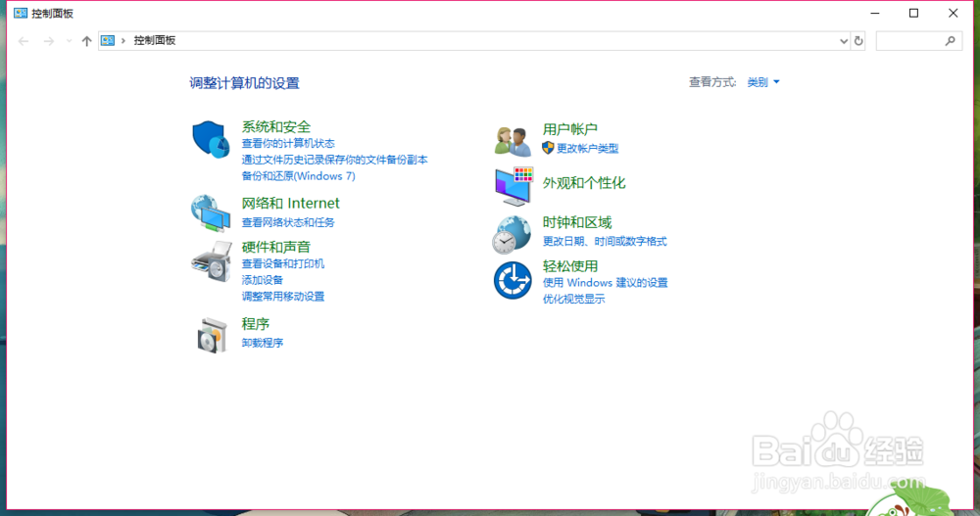980x516 pixels.
Task: Open the 硬件和声音 printer icon
Action: coord(212,261)
